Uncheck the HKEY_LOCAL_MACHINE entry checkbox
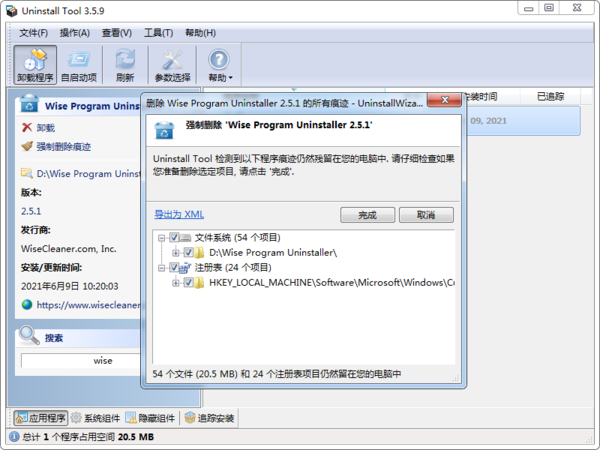Image resolution: width=600 pixels, height=450 pixels. pyautogui.click(x=188, y=283)
